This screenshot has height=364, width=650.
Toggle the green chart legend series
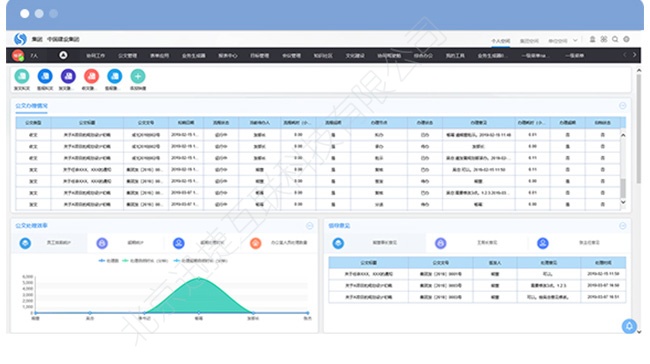(145, 261)
